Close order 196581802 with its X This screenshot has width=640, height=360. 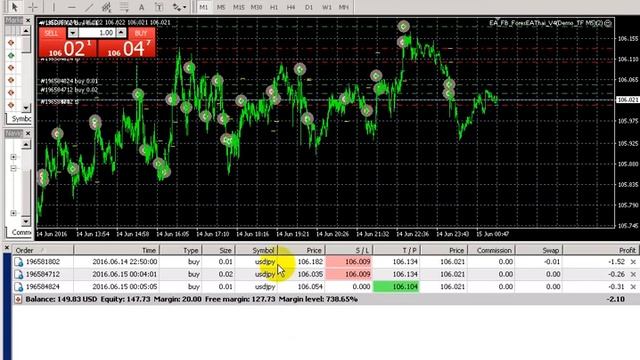click(x=633, y=262)
